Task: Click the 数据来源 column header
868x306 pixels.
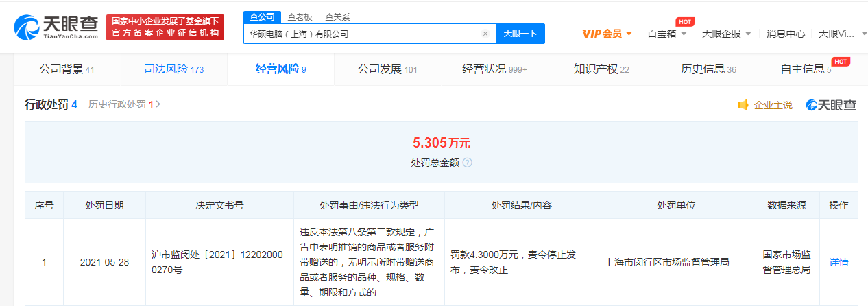Action: pos(786,205)
